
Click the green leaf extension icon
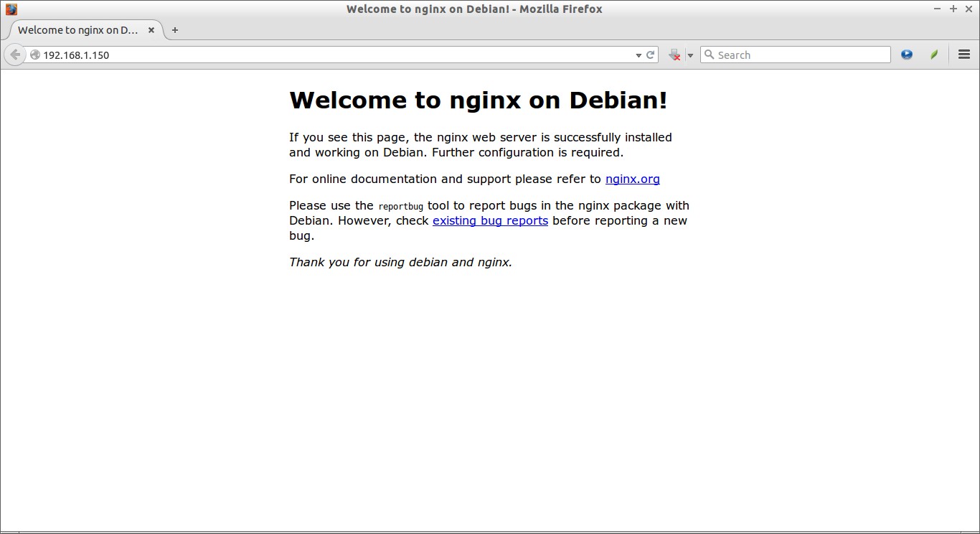(x=934, y=55)
